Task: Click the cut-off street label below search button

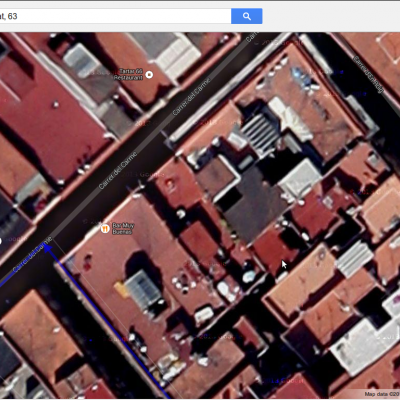Action: coord(252,36)
